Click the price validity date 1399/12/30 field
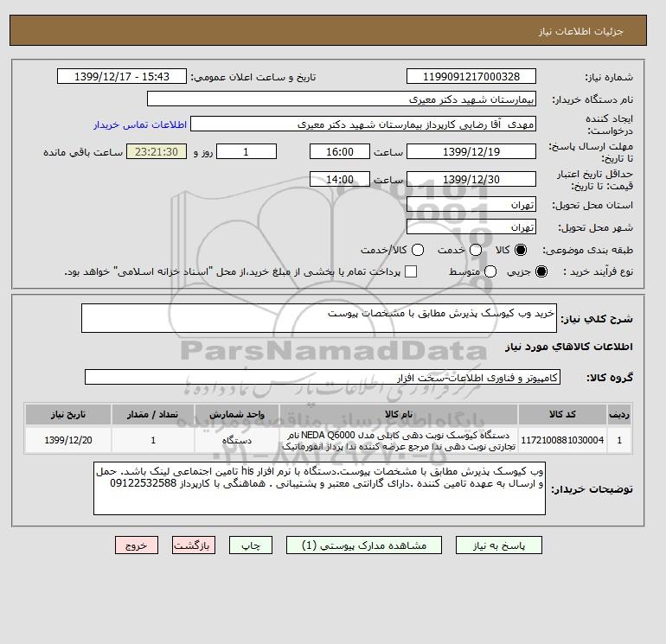The width and height of the screenshot is (666, 644). [x=471, y=179]
